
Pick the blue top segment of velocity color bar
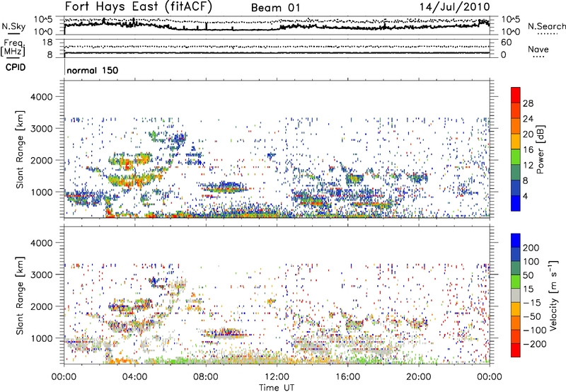point(516,241)
